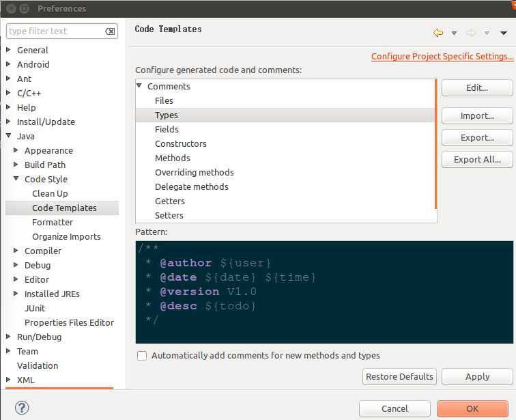Click the forward navigation arrow icon
The image size is (516, 420).
[x=471, y=33]
